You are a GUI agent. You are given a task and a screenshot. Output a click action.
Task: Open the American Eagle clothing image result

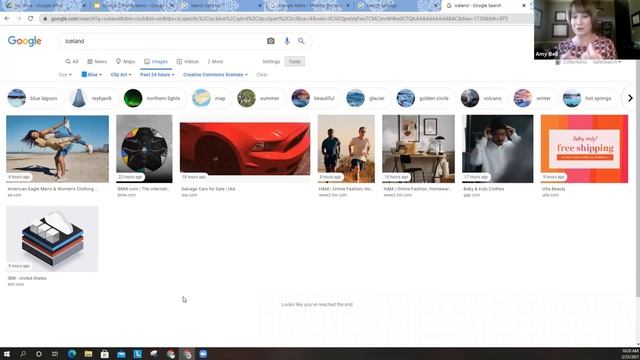tap(58, 149)
